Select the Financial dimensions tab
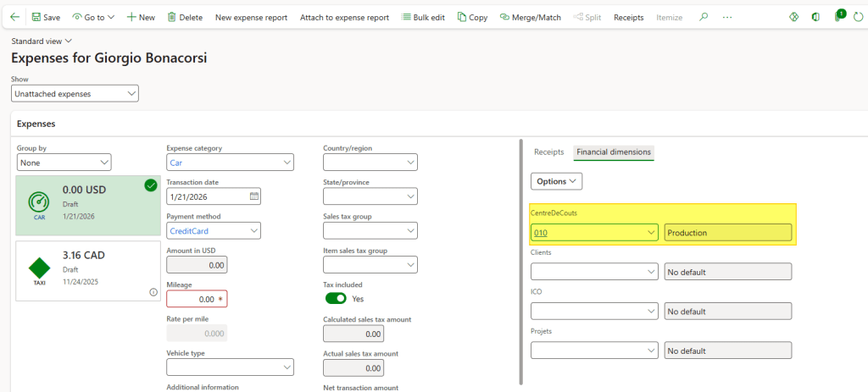Viewport: 868px width, 392px height. (613, 152)
